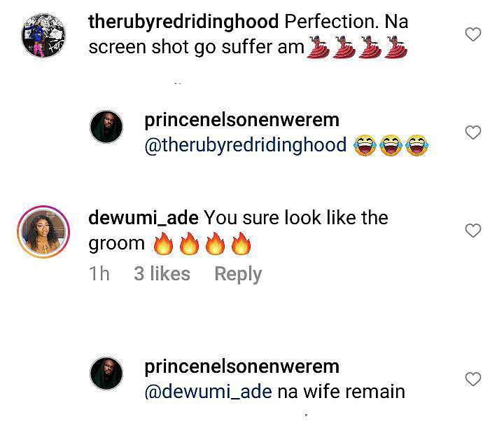Viewport: 504px width, 438px height.
Task: Reply to dewumi_ade's comment
Action: click(x=238, y=274)
